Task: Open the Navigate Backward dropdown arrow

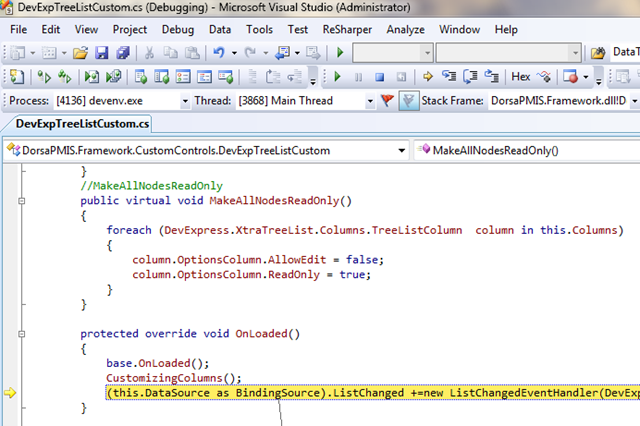Action: coord(297,53)
